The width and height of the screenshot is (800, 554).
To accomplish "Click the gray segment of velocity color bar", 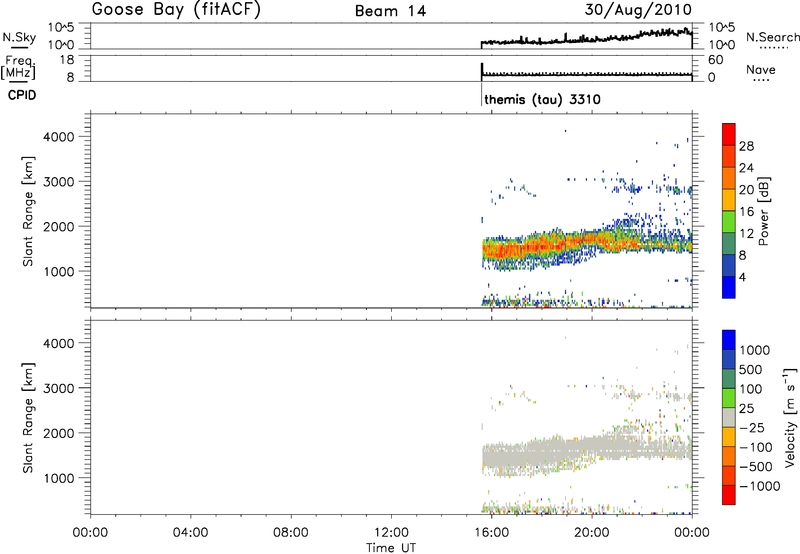I will (729, 417).
